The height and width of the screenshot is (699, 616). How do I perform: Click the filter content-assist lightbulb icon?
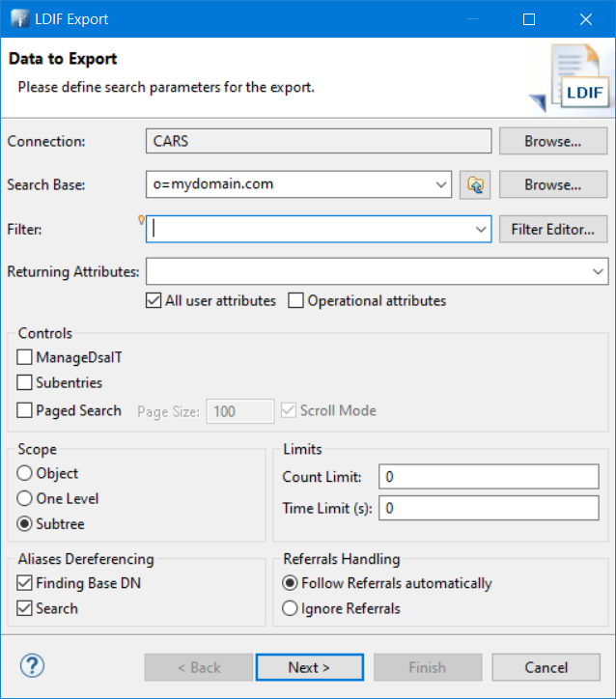pyautogui.click(x=141, y=219)
